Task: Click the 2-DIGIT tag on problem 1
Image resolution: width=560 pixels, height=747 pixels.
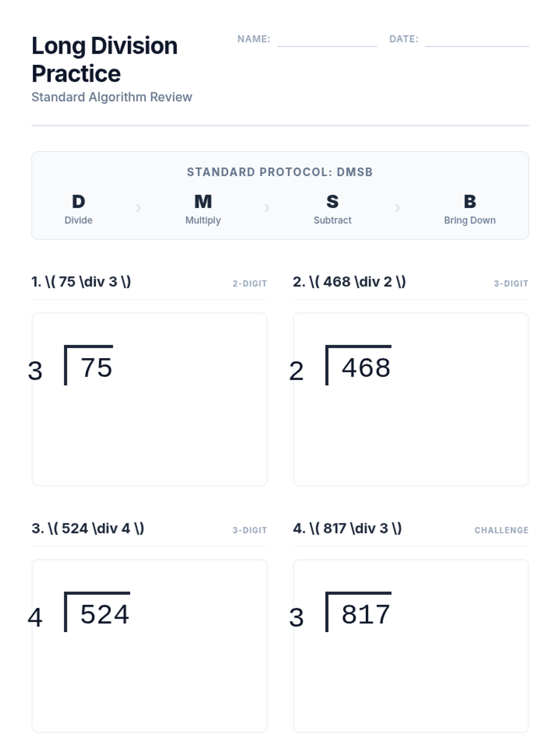Action: [250, 283]
